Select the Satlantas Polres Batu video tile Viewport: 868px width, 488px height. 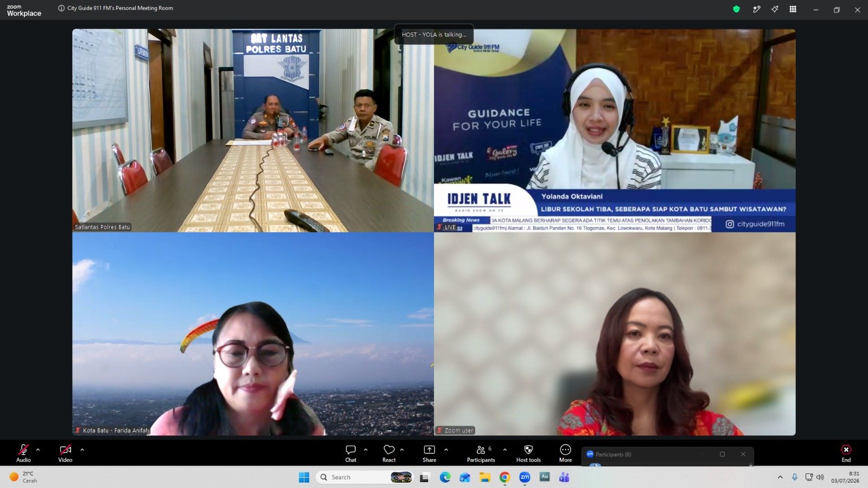pyautogui.click(x=253, y=130)
